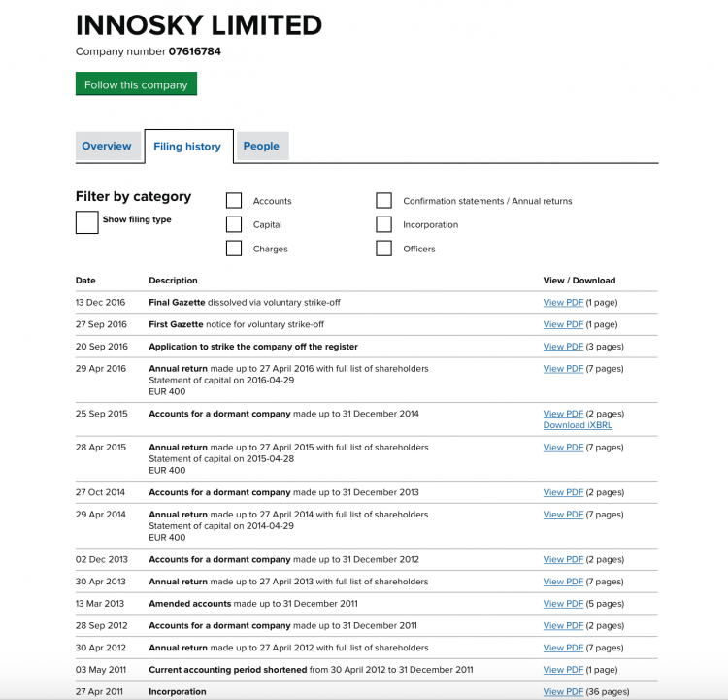Click 'Statement of capital on 2015-04-28' text
The height and width of the screenshot is (700, 728).
[221, 459]
